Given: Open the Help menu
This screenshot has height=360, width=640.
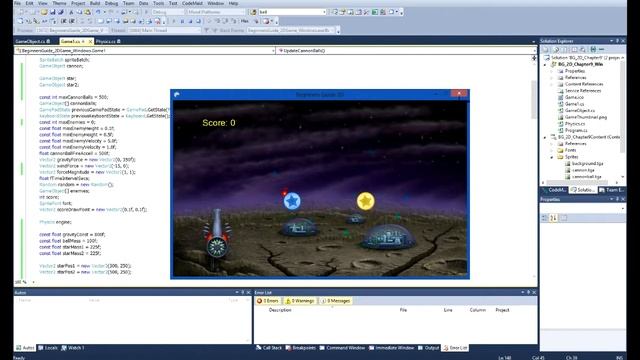Looking at the screenshot, I should click(233, 3).
